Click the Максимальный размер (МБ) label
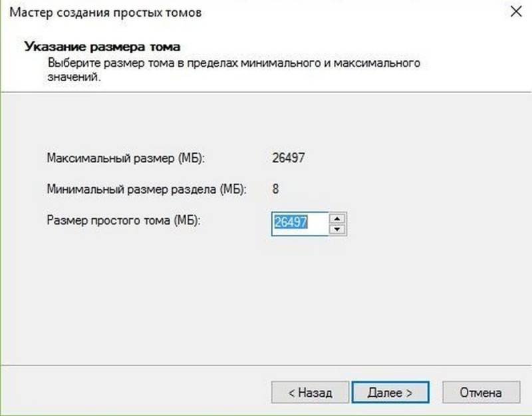This screenshot has width=532, height=416. pyautogui.click(x=126, y=158)
